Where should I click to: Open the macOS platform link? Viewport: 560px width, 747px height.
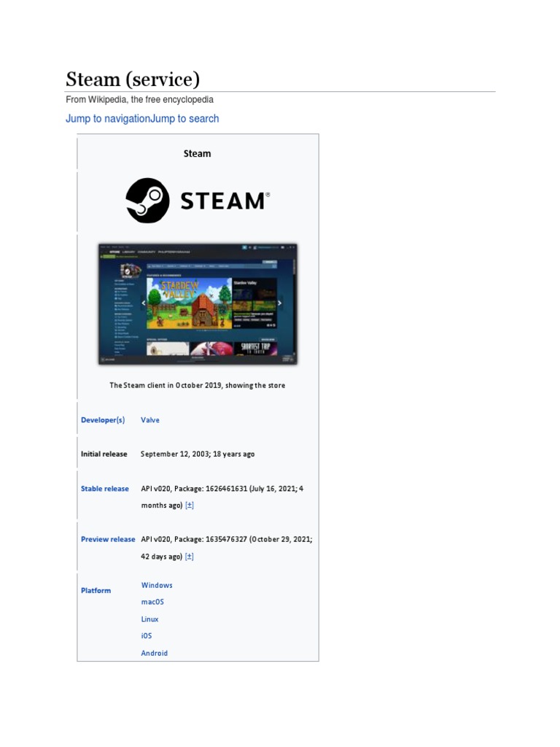click(152, 602)
